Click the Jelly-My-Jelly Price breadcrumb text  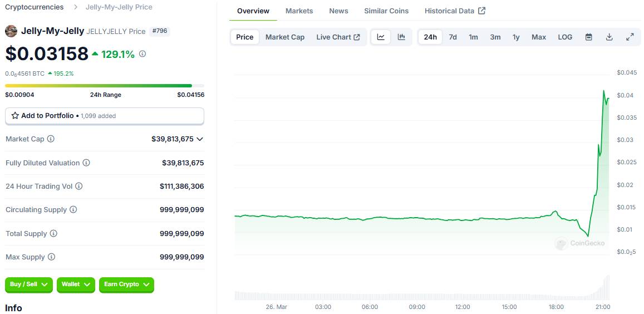[x=119, y=7]
